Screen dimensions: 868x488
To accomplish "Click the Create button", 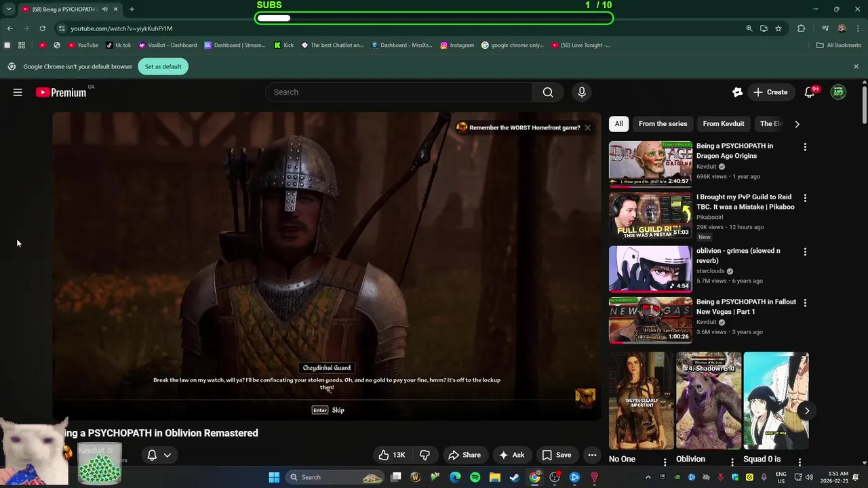I will coord(770,92).
